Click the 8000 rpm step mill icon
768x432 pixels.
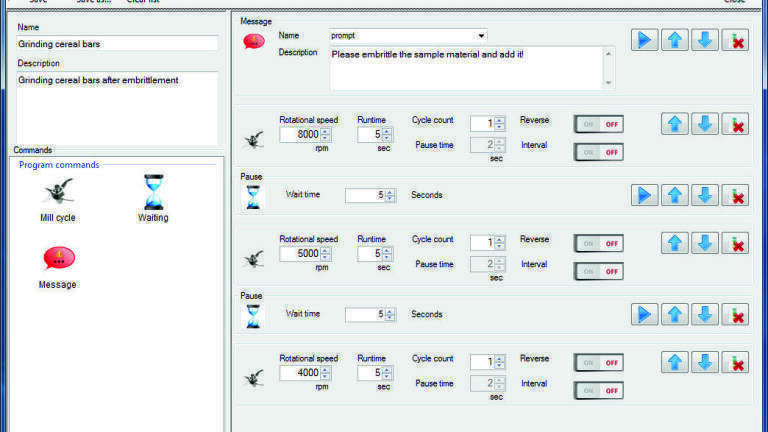pos(254,140)
